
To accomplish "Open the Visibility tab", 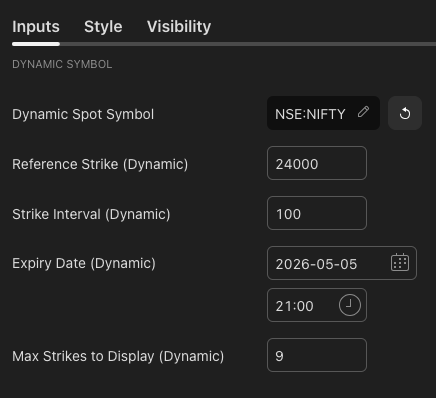I will click(x=179, y=27).
